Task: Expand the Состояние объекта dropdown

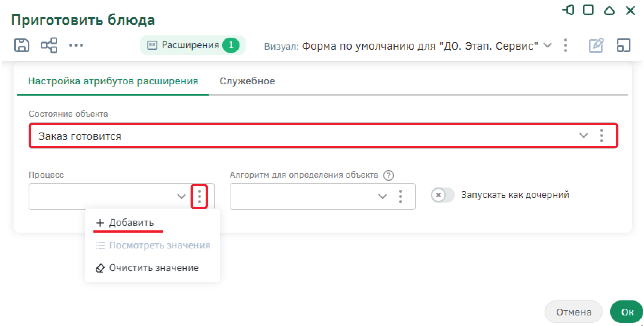Action: pyautogui.click(x=583, y=136)
